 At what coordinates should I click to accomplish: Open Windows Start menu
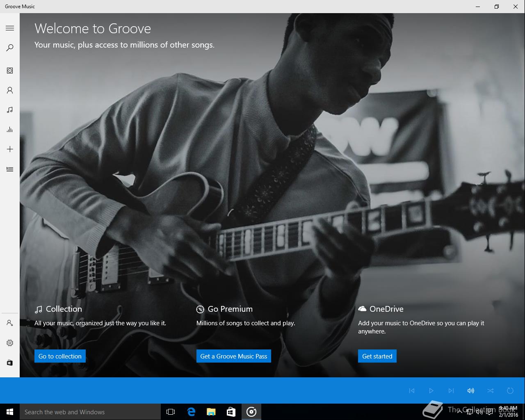pos(10,412)
